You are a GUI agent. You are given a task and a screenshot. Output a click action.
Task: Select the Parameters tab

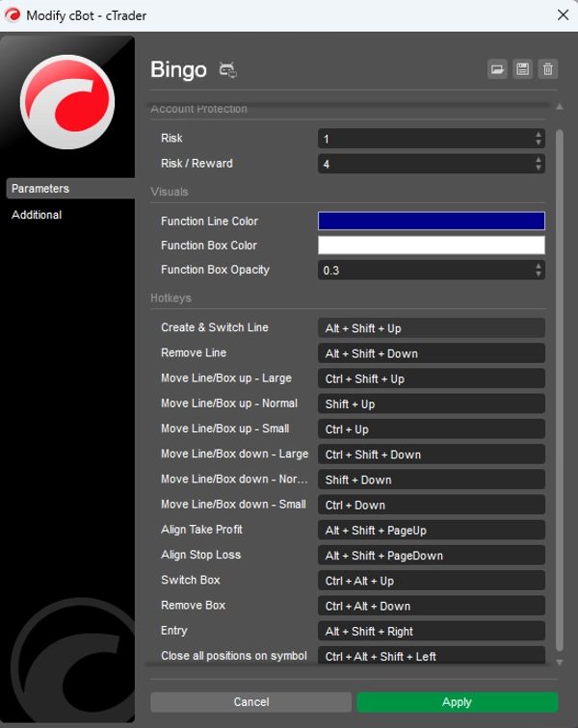70,189
